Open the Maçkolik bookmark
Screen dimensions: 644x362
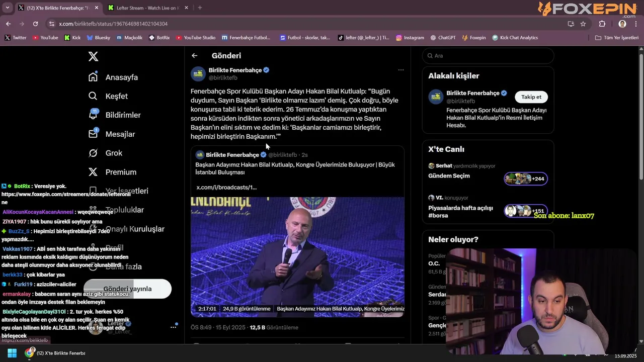tap(129, 38)
